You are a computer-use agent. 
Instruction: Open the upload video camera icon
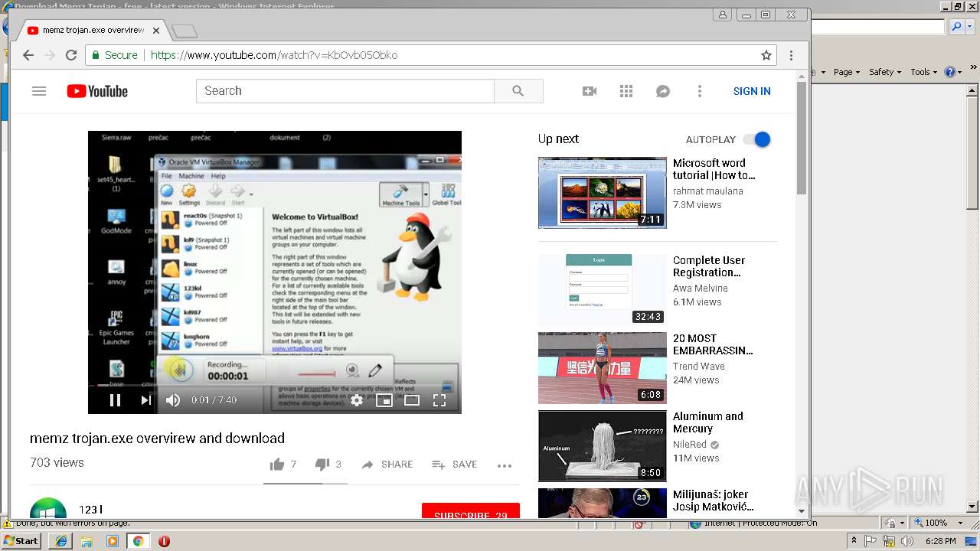click(x=590, y=91)
